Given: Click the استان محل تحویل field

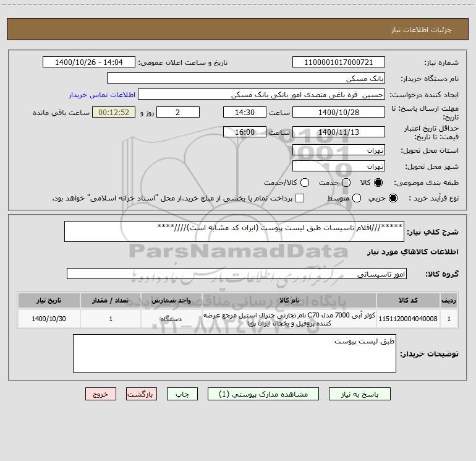Looking at the screenshot, I should [339, 150].
